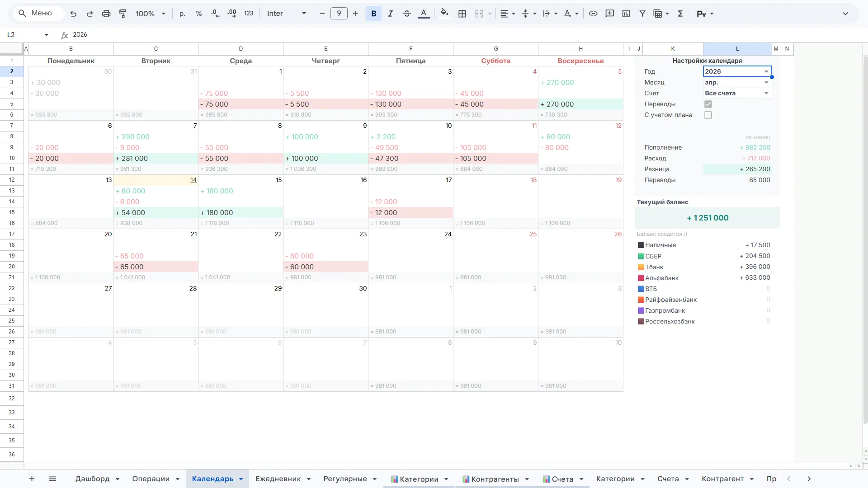
Task: Increase font size with plus button
Action: point(355,14)
